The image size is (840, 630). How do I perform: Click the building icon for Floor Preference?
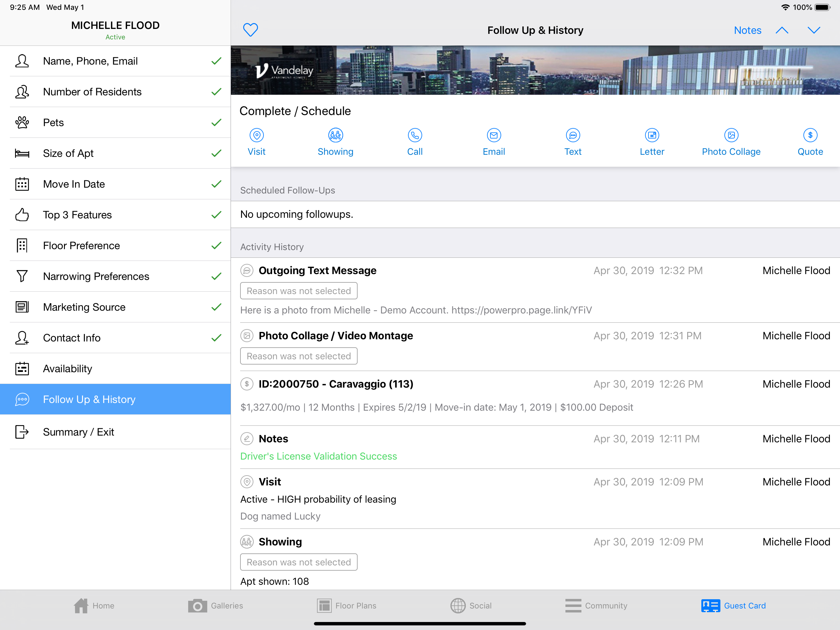click(x=22, y=245)
